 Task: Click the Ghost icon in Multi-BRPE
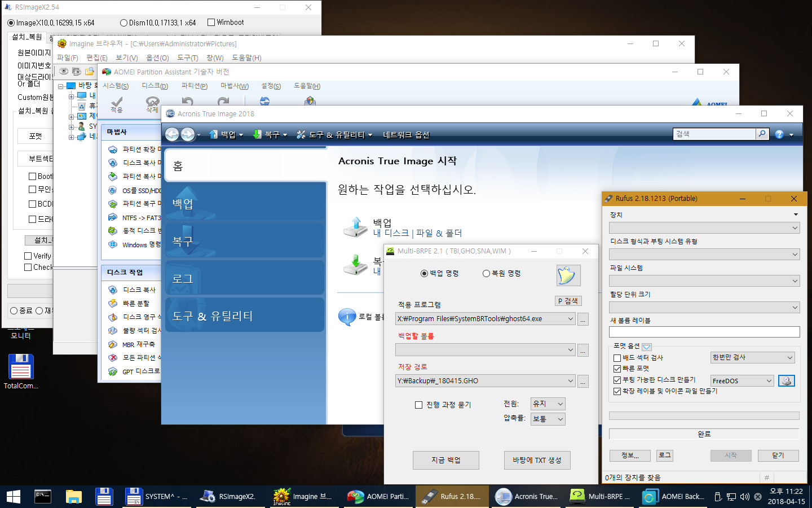click(568, 275)
